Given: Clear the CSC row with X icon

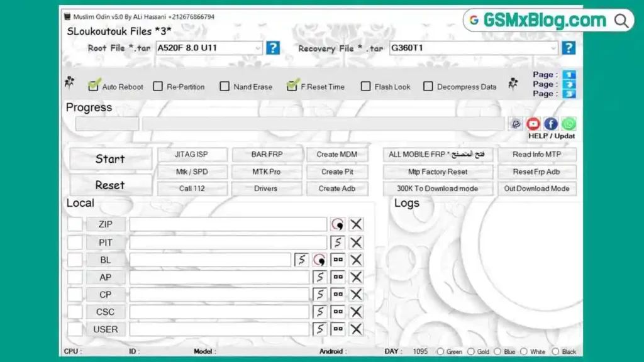Looking at the screenshot, I should point(356,312).
